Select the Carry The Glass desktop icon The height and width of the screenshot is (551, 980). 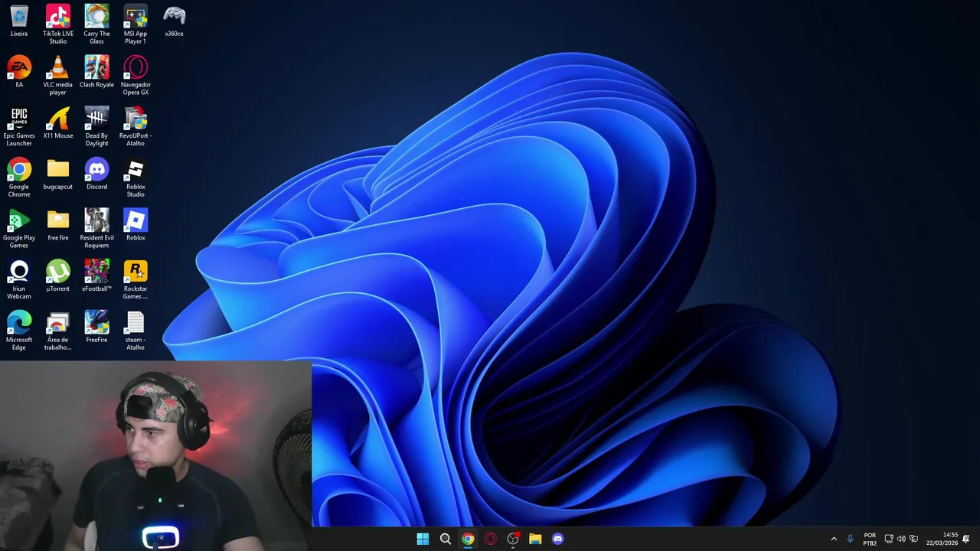coord(96,24)
